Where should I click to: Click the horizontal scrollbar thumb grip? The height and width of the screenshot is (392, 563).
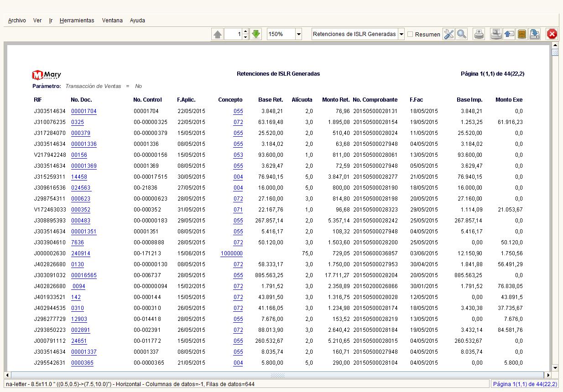coord(277,375)
